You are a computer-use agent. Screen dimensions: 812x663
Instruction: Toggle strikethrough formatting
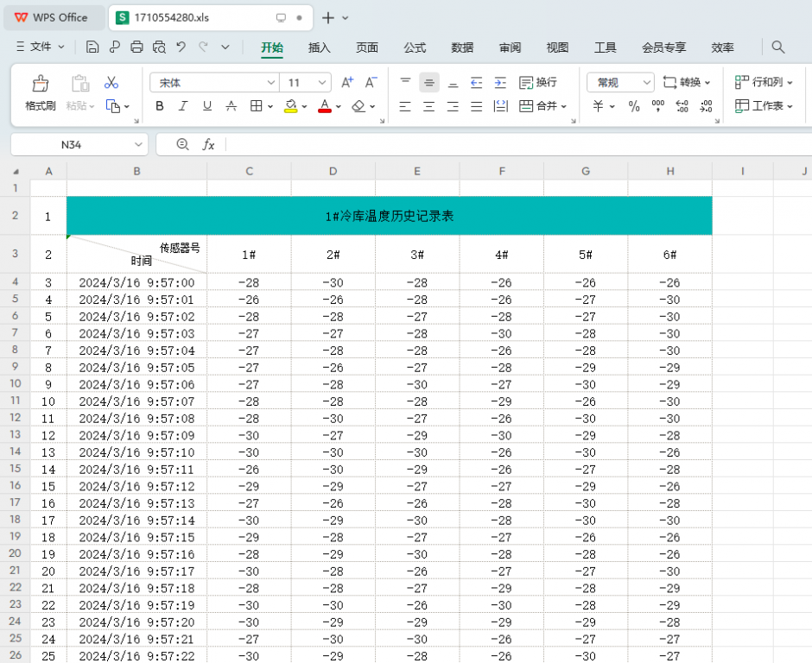[232, 106]
